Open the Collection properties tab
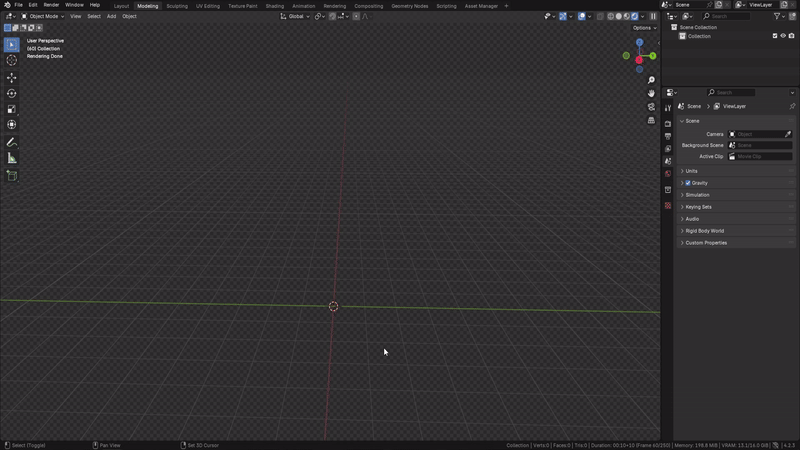This screenshot has width=800, height=450. [668, 190]
